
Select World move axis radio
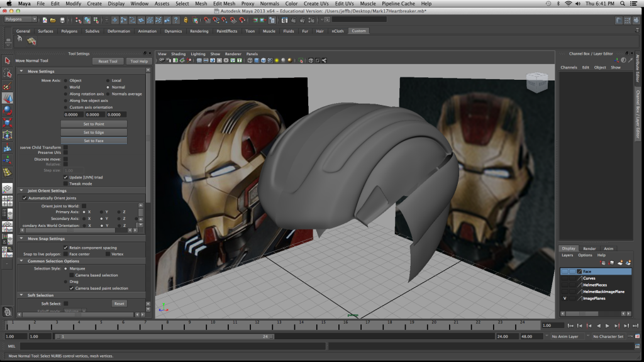coord(65,87)
